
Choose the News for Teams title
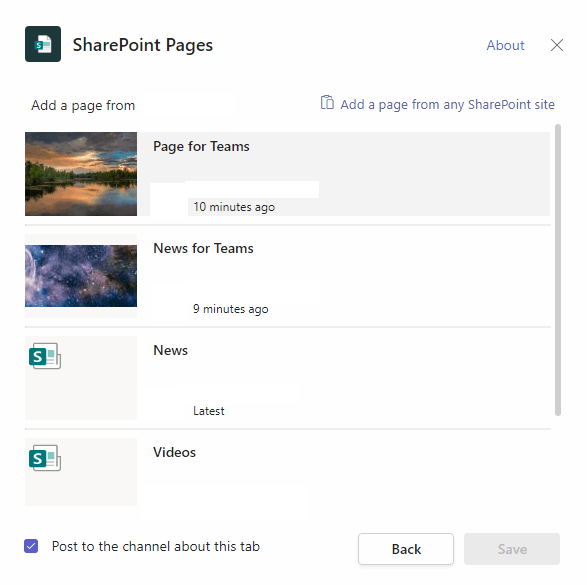coord(203,249)
